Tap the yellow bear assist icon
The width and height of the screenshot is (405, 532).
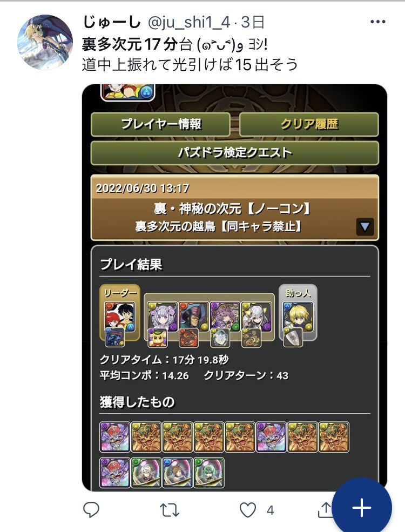[x=158, y=338]
